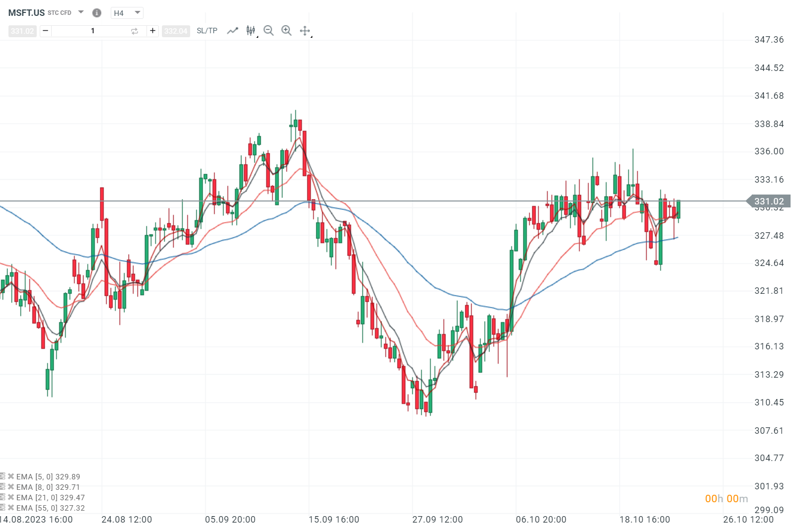The image size is (799, 532).
Task: Click the 331.02 current price axis label
Action: click(769, 201)
